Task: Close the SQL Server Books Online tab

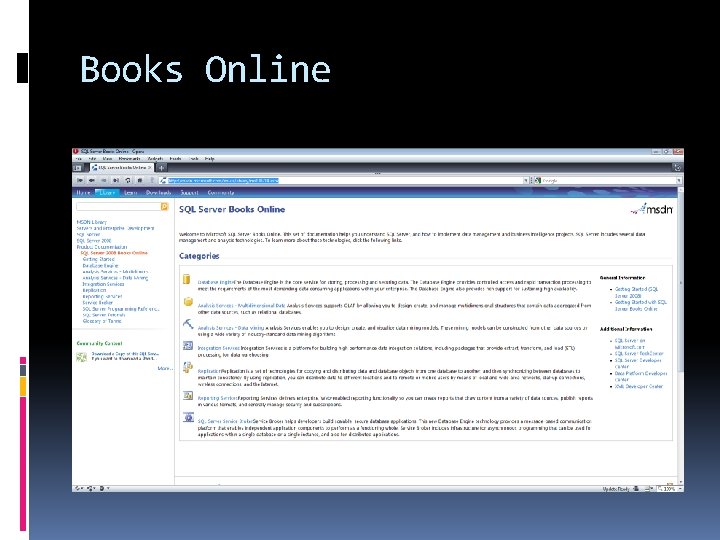Action: pyautogui.click(x=150, y=168)
